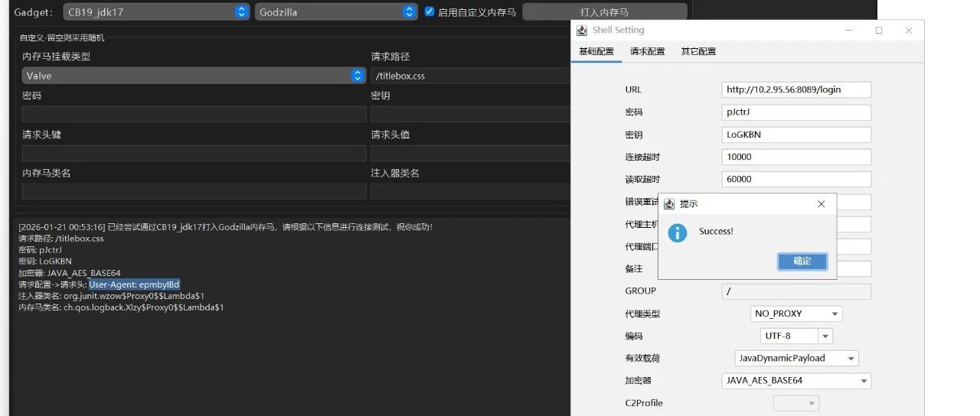Click the 请求路径 field with /titlebox.css
This screenshot has height=416, width=980.
point(471,76)
